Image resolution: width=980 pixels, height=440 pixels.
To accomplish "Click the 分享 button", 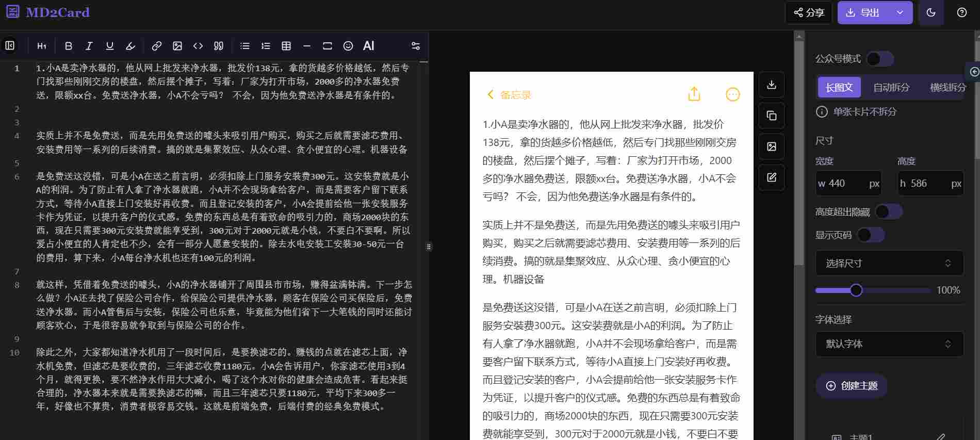I will (809, 12).
